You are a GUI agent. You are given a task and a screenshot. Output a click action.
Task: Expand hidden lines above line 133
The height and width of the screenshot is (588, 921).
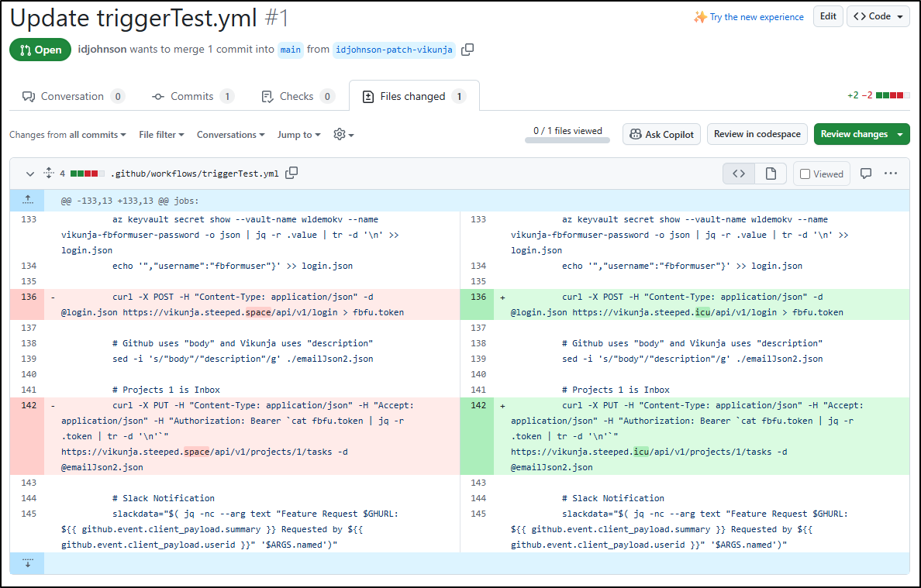(x=28, y=200)
